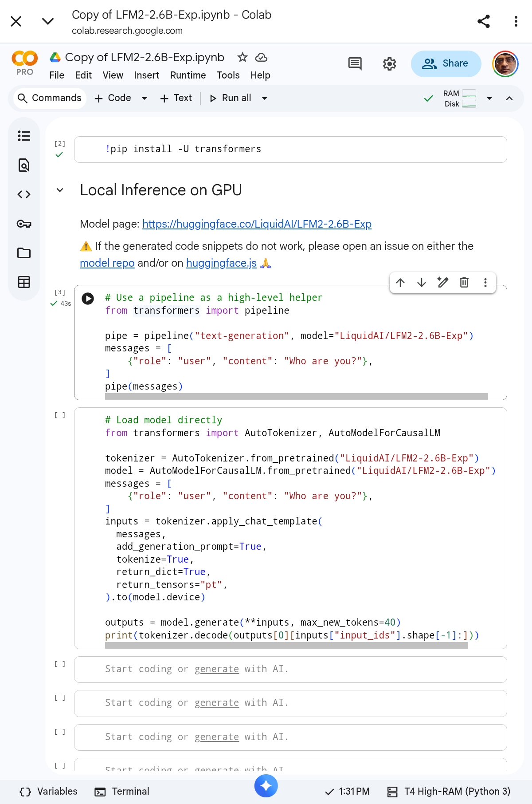Click the Gemini AI sparkle button

coord(266,785)
